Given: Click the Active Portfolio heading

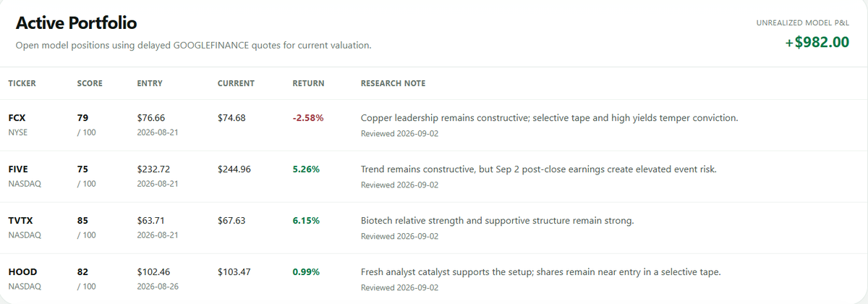Looking at the screenshot, I should (x=76, y=24).
